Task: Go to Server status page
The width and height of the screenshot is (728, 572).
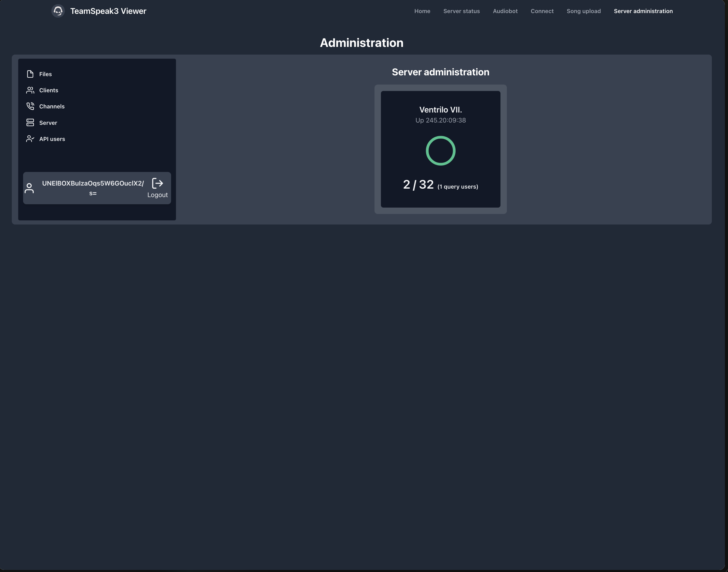Action: (x=461, y=11)
